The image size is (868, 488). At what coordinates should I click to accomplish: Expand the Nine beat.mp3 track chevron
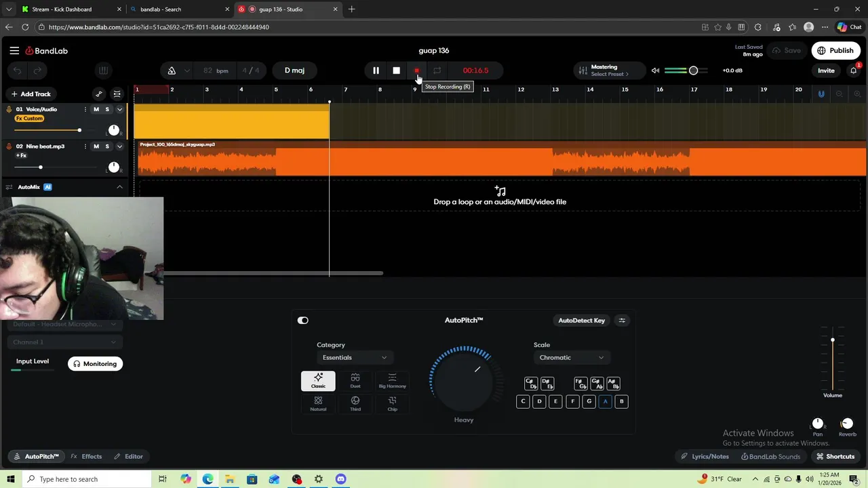pos(120,146)
